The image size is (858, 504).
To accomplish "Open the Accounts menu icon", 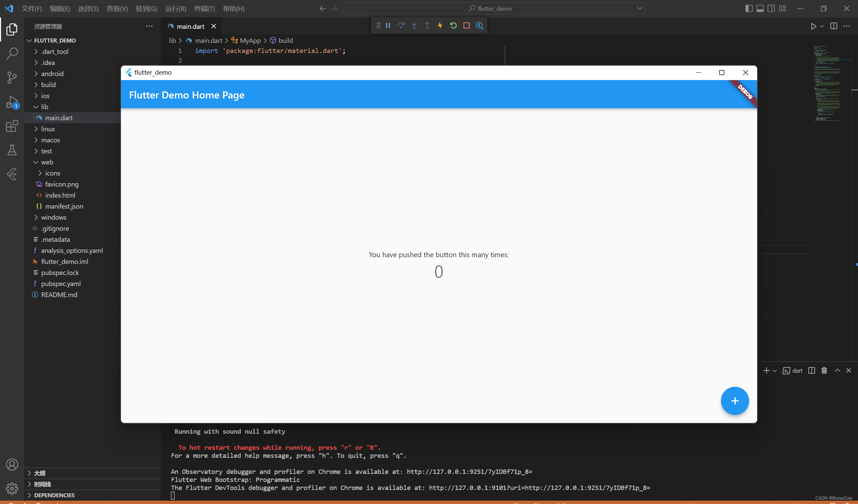I will [x=12, y=464].
